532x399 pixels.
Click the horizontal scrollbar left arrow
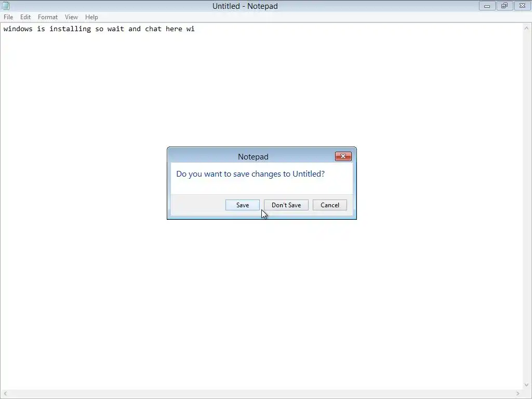pyautogui.click(x=5, y=394)
